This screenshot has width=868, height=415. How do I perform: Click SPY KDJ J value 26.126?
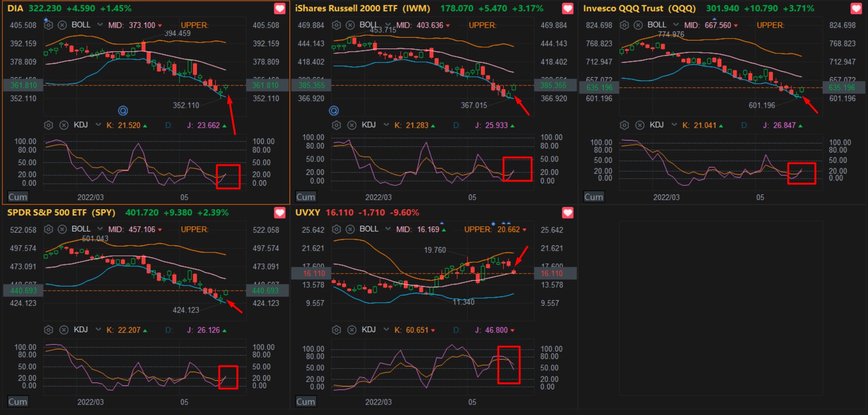(209, 330)
